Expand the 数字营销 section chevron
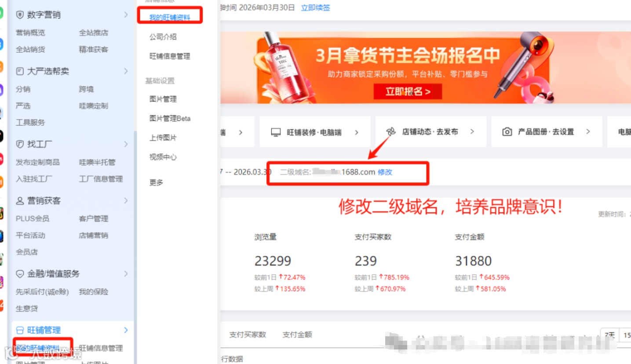631x364 pixels. pyautogui.click(x=126, y=15)
